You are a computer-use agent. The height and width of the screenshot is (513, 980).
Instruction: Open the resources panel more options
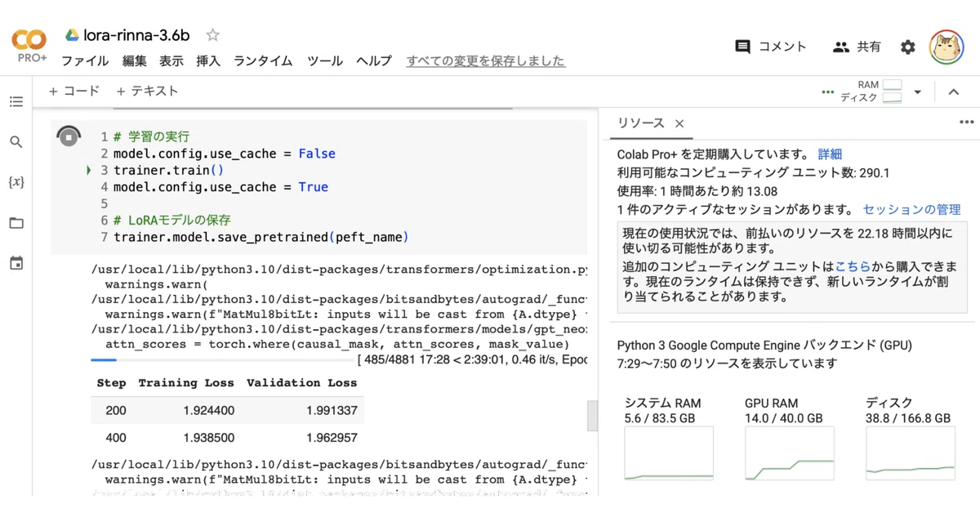coord(967,123)
